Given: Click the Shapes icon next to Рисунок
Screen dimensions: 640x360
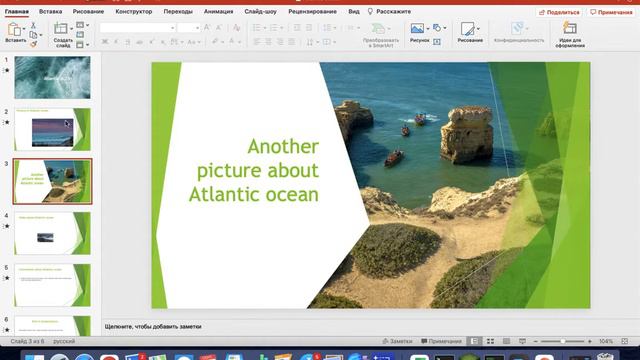Looking at the screenshot, I should (x=437, y=28).
